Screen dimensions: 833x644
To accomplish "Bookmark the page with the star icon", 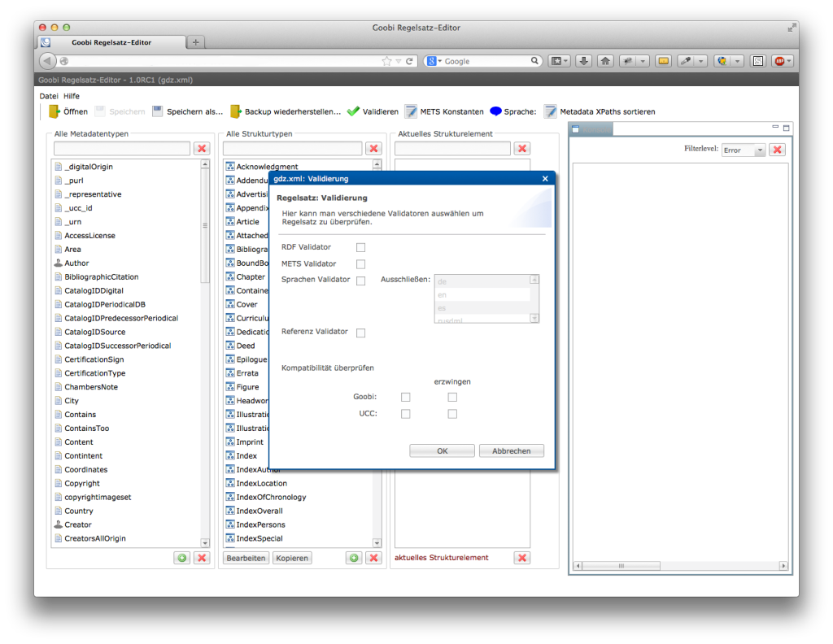I will click(x=386, y=61).
